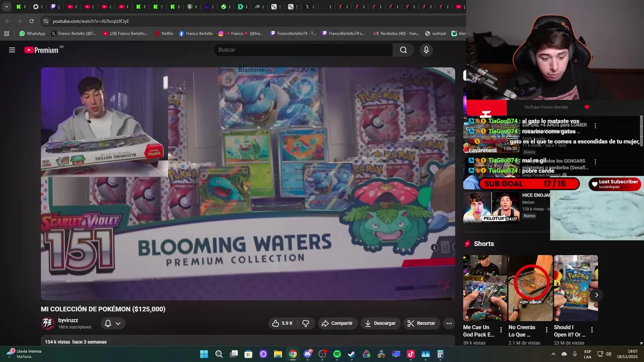Open the byviruzz channel avatar
This screenshot has height=362, width=644.
[x=48, y=323]
